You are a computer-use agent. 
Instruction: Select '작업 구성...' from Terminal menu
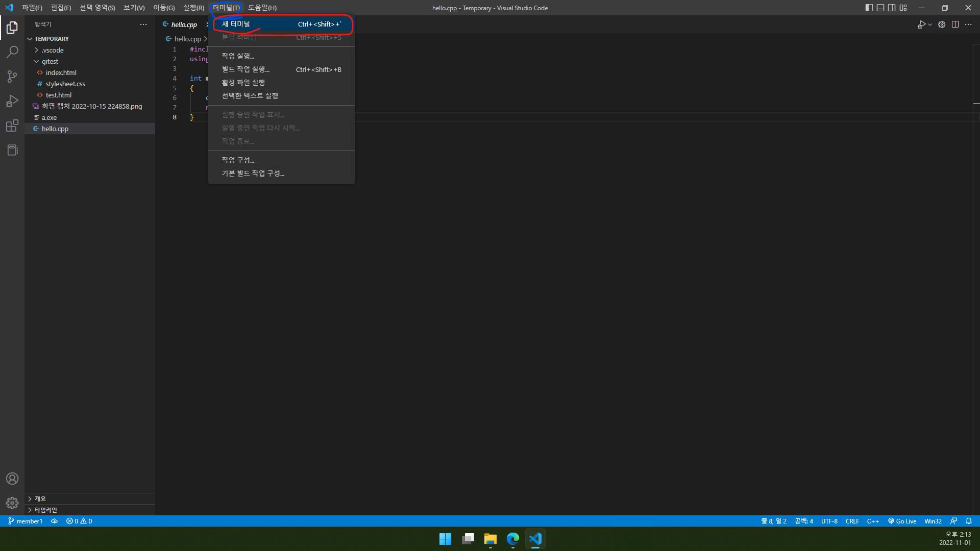tap(237, 160)
